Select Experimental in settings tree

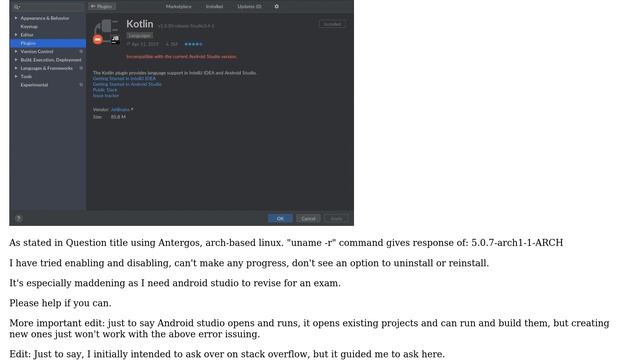34,85
